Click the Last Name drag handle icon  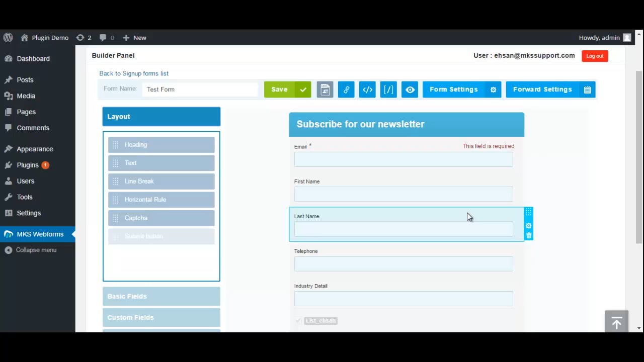pos(528,213)
